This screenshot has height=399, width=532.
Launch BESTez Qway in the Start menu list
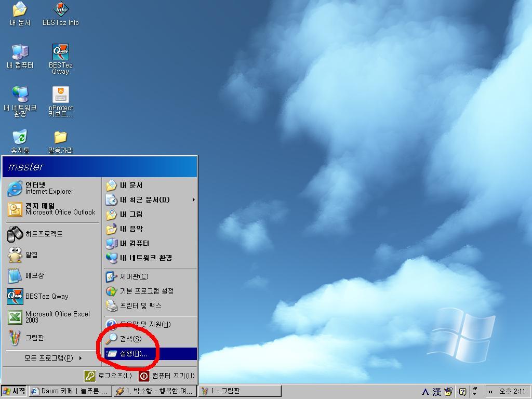coord(52,296)
